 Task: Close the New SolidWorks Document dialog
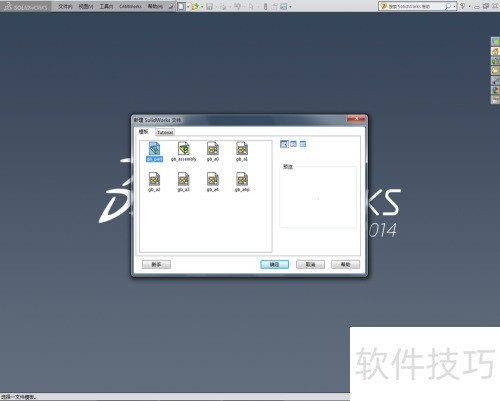point(356,118)
